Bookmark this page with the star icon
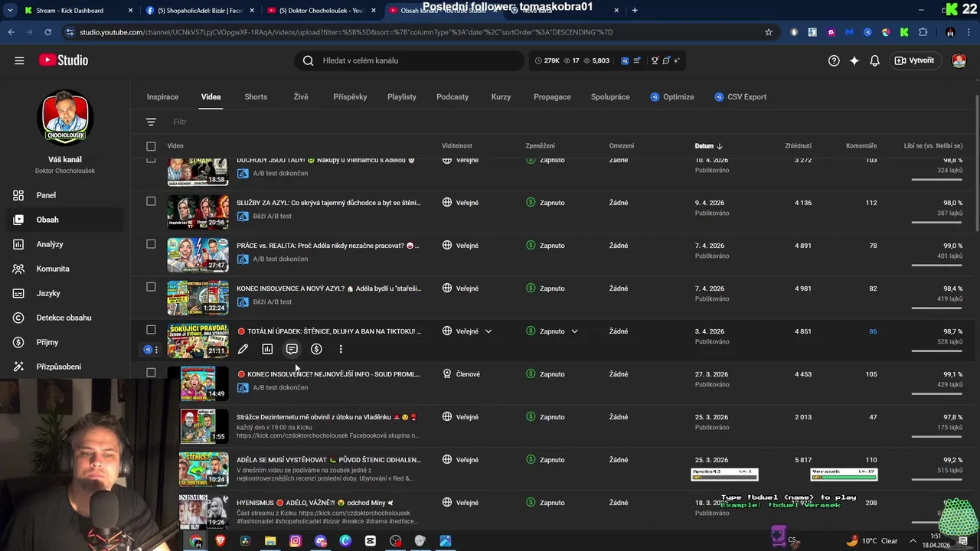The width and height of the screenshot is (980, 551). coord(769,32)
